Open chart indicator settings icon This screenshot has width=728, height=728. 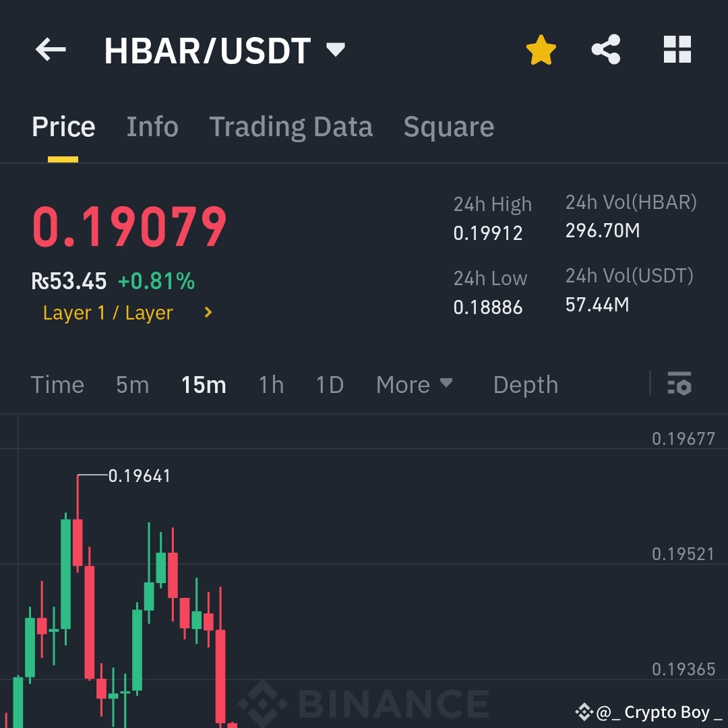[679, 384]
